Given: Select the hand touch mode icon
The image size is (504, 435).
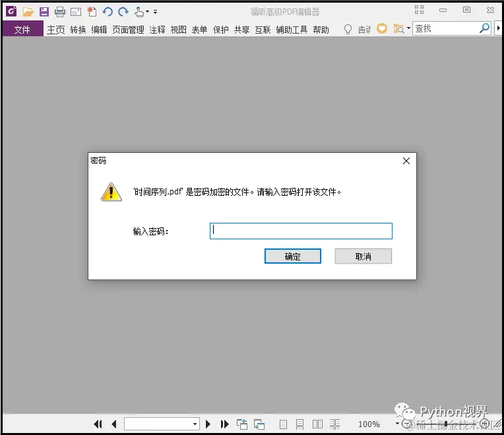Looking at the screenshot, I should click(139, 12).
